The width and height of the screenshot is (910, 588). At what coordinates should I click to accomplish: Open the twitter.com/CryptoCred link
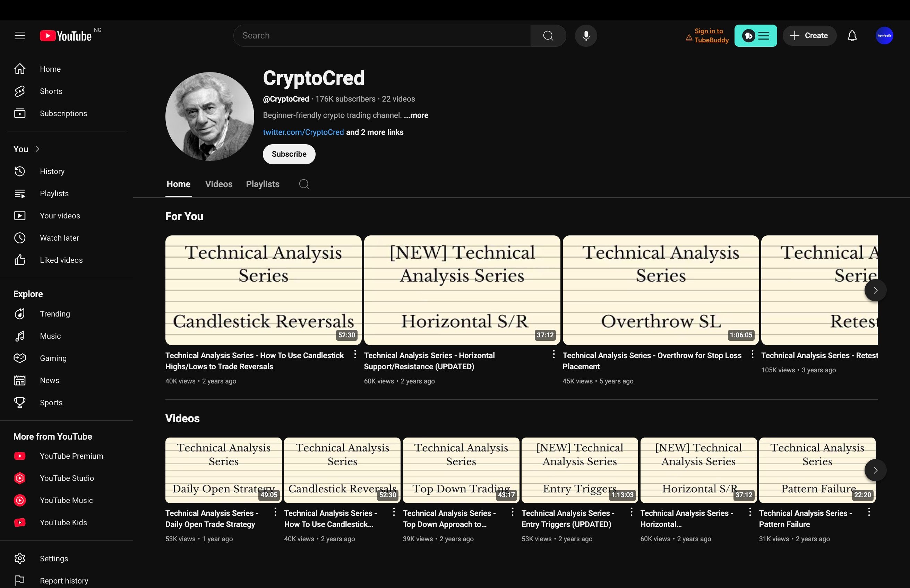(303, 132)
